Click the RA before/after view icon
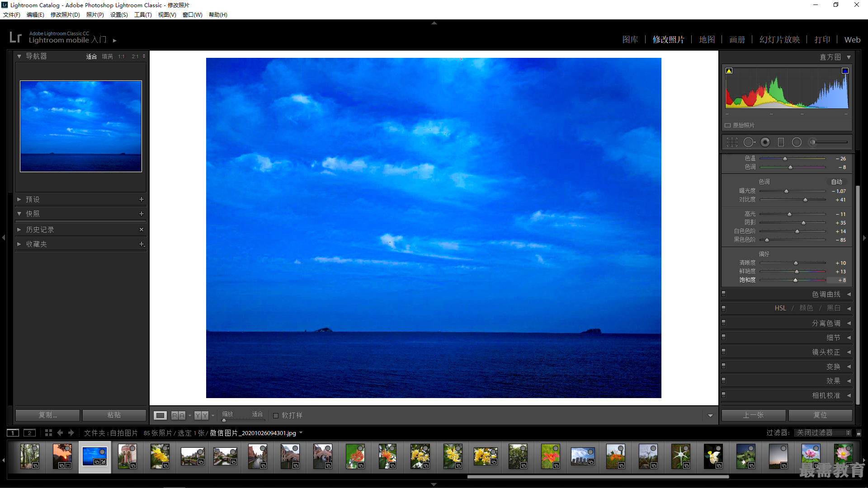 pos(178,415)
